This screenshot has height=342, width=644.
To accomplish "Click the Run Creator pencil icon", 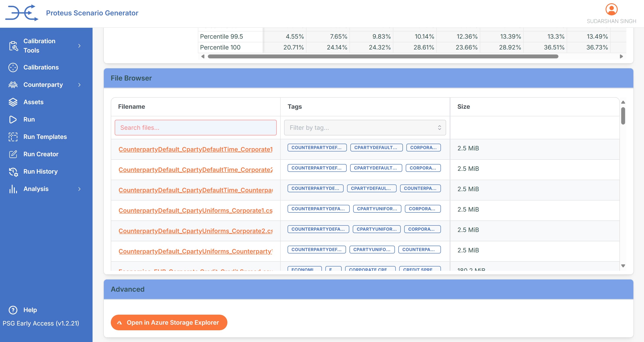I will (x=13, y=154).
